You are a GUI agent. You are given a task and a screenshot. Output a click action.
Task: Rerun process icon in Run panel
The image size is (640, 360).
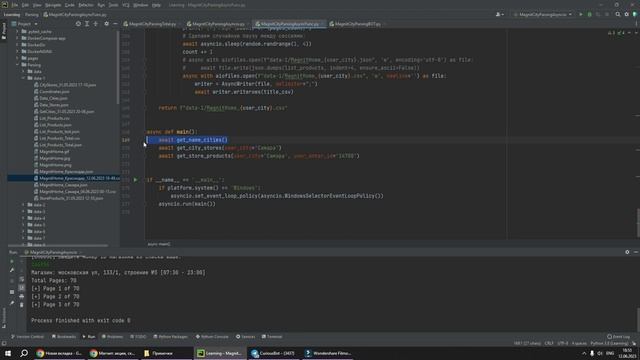(12, 261)
